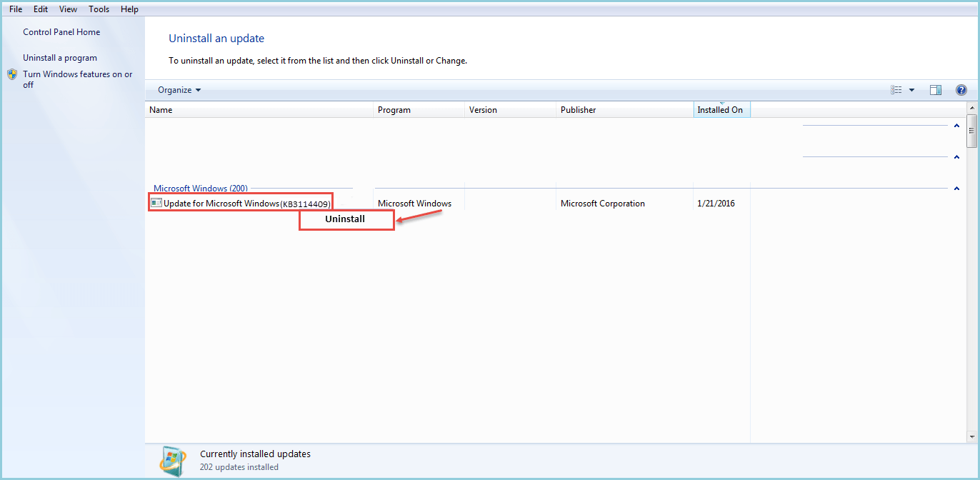The height and width of the screenshot is (480, 980).
Task: Collapse the Microsoft Windows (200) group
Action: click(956, 189)
